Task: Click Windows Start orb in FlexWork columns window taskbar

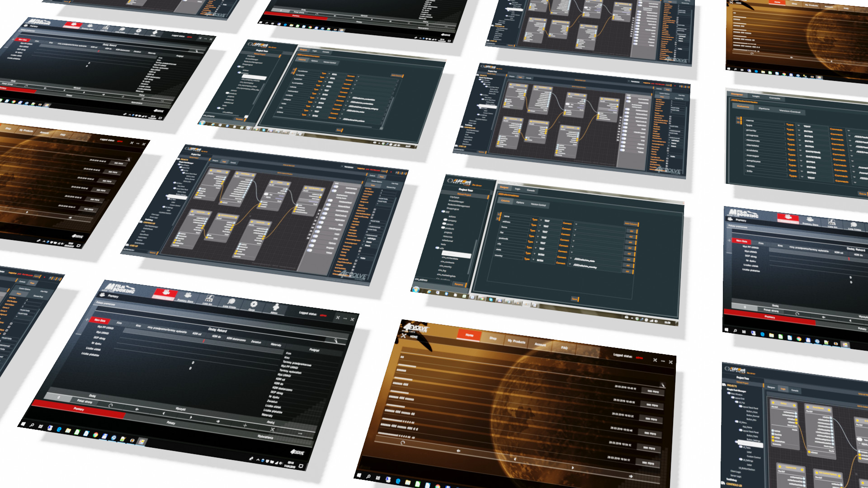Action: pos(416,289)
